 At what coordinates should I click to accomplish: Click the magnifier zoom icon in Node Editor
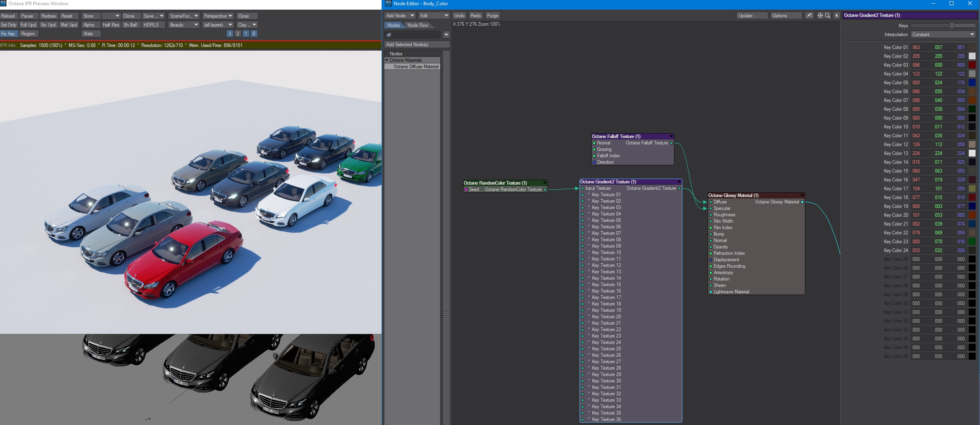tap(827, 16)
